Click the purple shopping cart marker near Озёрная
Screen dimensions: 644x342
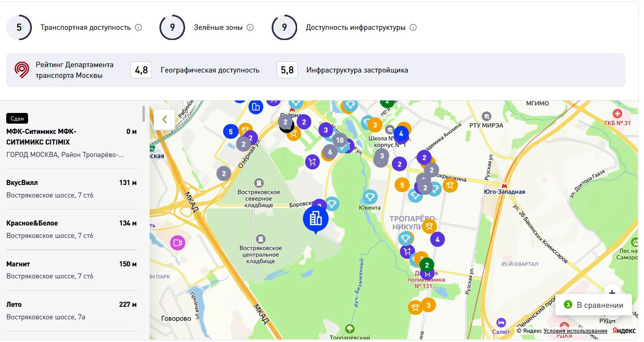click(313, 162)
